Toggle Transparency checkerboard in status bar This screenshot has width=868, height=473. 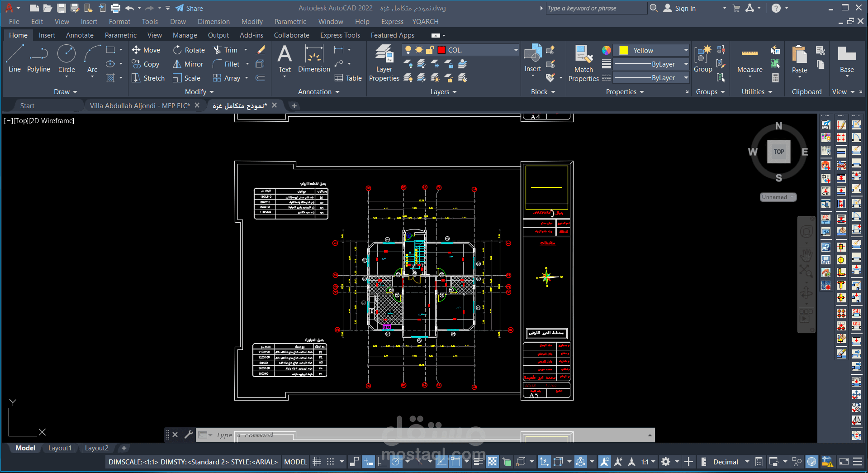(x=492, y=462)
